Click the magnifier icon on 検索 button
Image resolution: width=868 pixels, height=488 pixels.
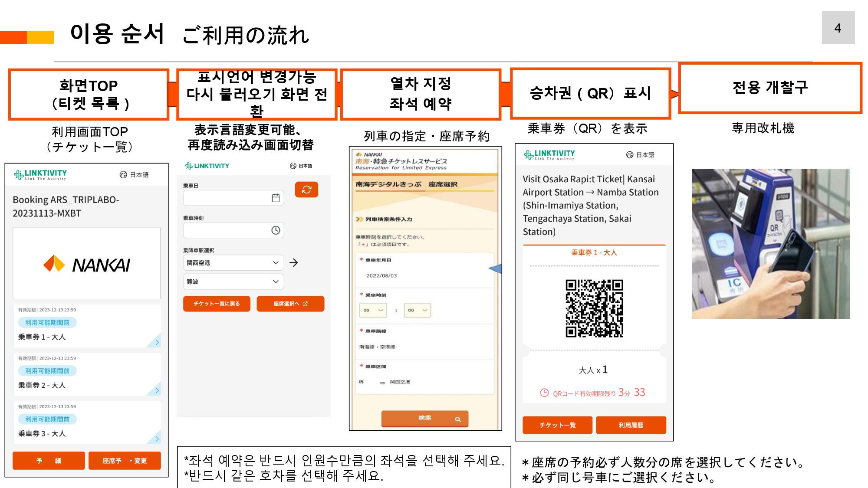(x=457, y=419)
